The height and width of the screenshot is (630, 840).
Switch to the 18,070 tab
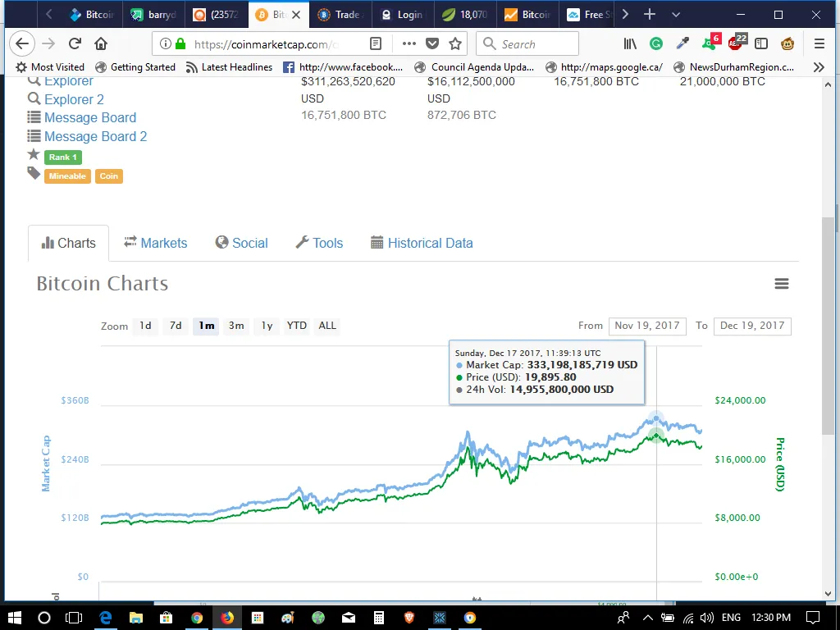[x=465, y=15]
